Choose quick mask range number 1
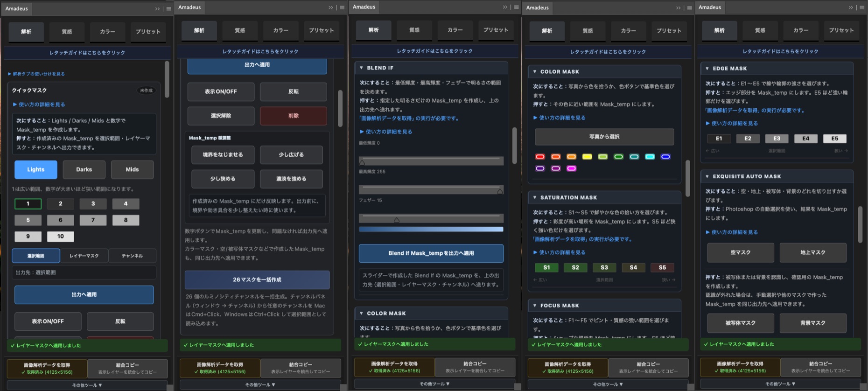This screenshot has width=868, height=391. point(28,203)
